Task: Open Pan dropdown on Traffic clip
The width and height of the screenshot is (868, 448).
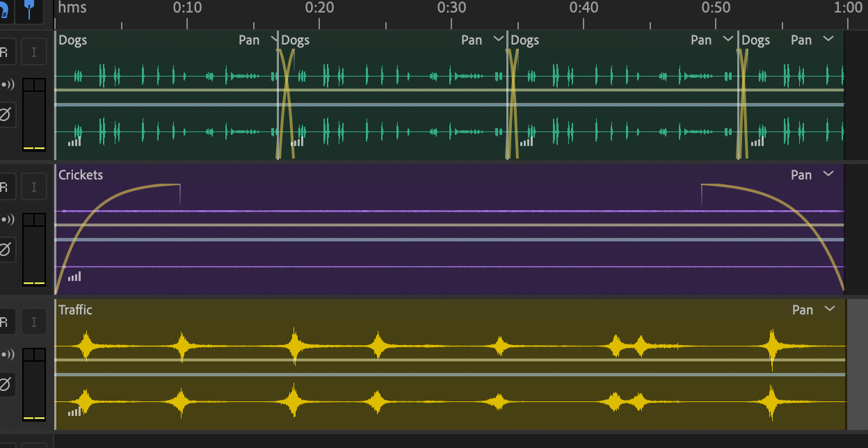Action: [x=829, y=310]
